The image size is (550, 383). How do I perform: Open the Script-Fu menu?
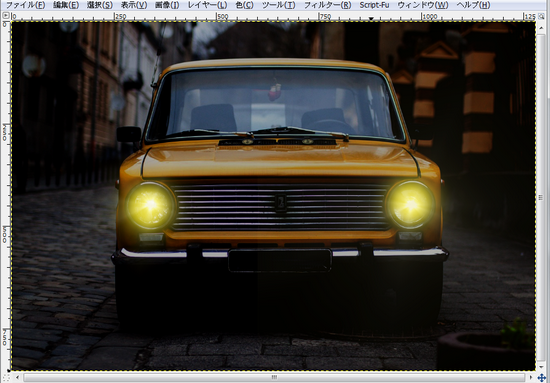(374, 5)
